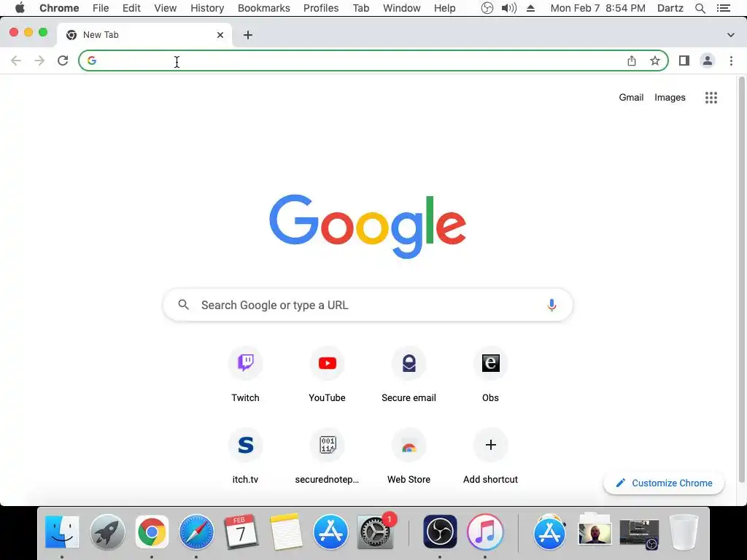The height and width of the screenshot is (560, 747).
Task: Expand the tab search dropdown arrow
Action: (x=731, y=35)
